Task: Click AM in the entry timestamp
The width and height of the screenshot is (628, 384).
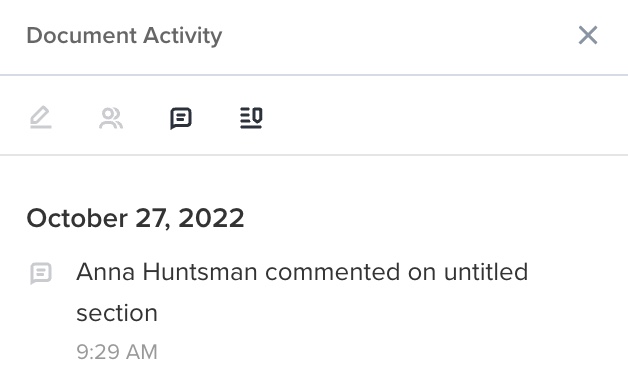Action: point(141,352)
